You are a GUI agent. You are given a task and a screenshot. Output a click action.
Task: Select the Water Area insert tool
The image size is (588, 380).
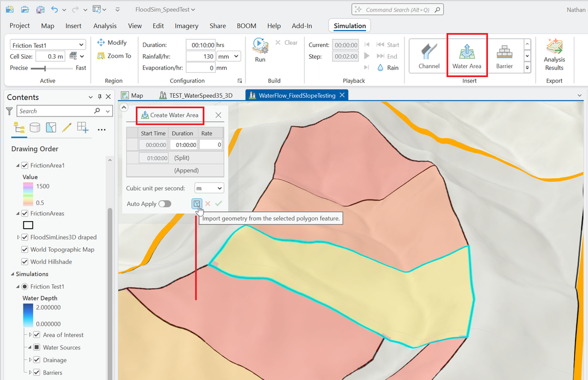(467, 55)
